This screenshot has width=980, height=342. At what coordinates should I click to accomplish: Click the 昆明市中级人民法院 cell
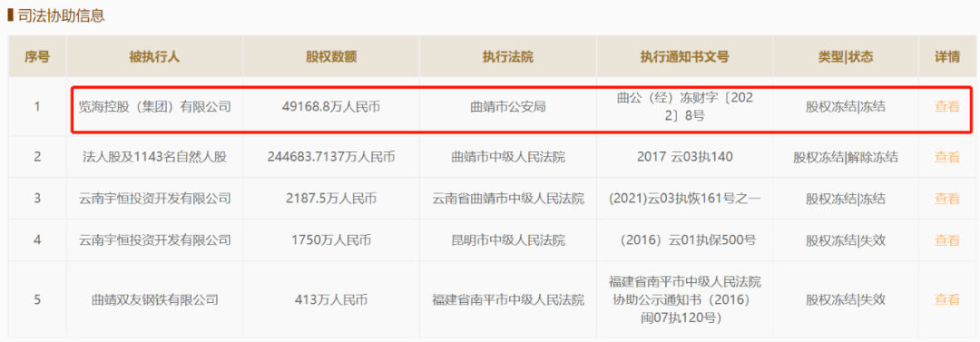point(507,240)
